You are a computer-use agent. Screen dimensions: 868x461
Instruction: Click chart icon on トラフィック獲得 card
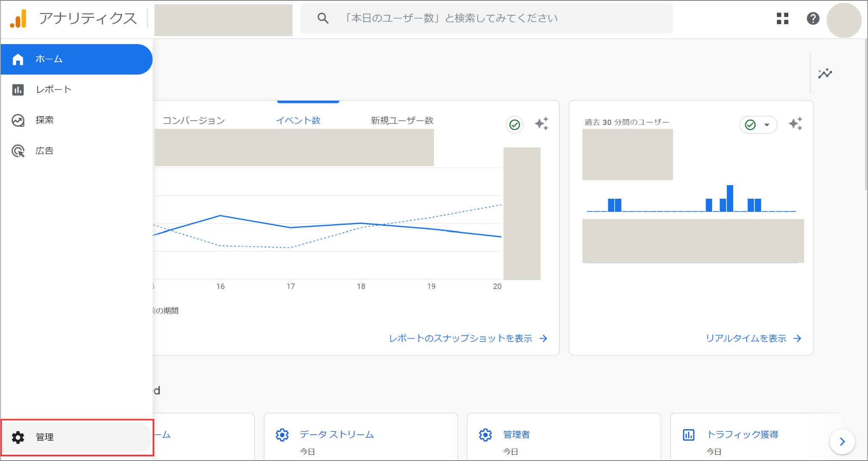point(689,435)
